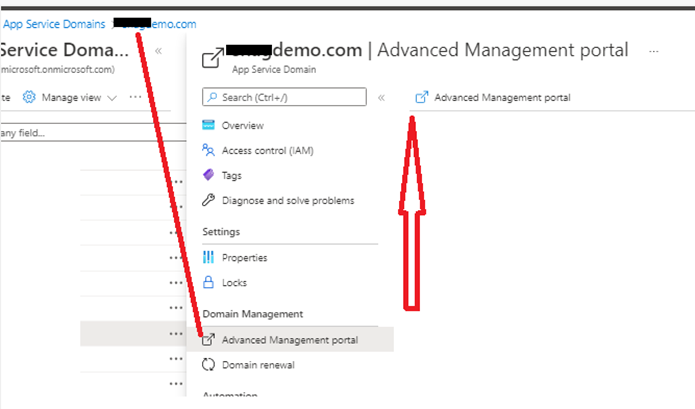
Task: Click the Manage view gear icon
Action: (x=29, y=97)
